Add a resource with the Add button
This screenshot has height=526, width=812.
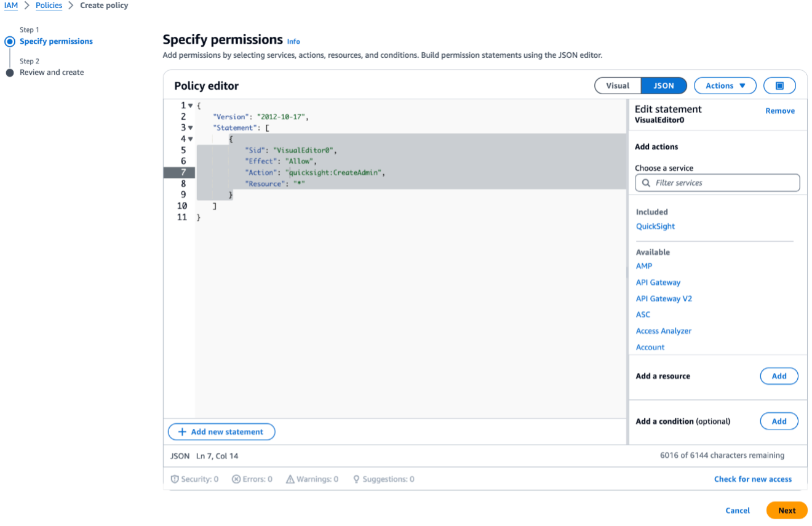click(779, 376)
